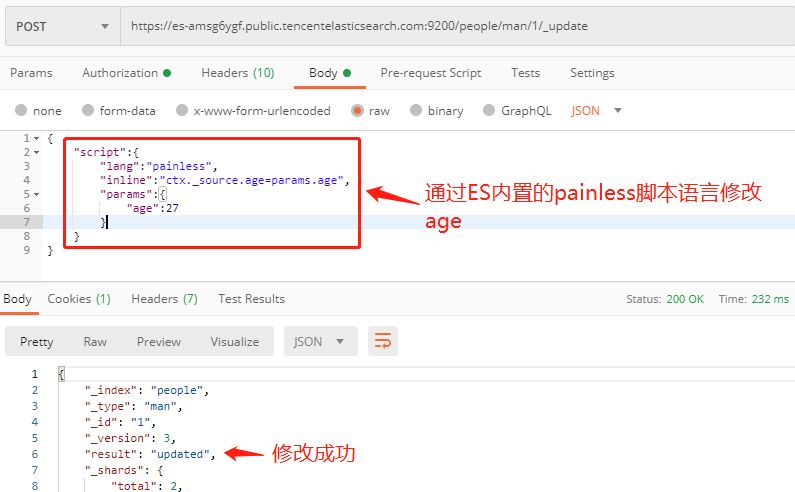The image size is (795, 492).
Task: Select the response Body tab
Action: coord(17,299)
